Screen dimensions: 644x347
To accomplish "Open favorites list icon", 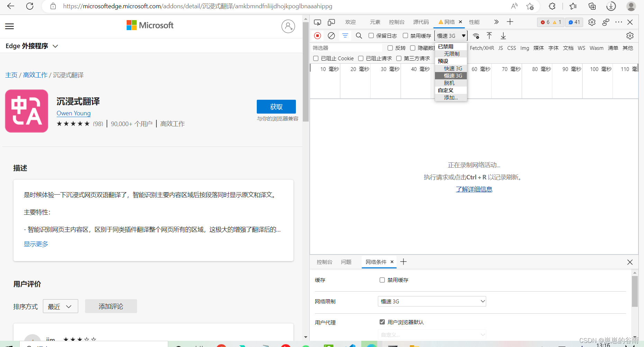I will click(573, 6).
